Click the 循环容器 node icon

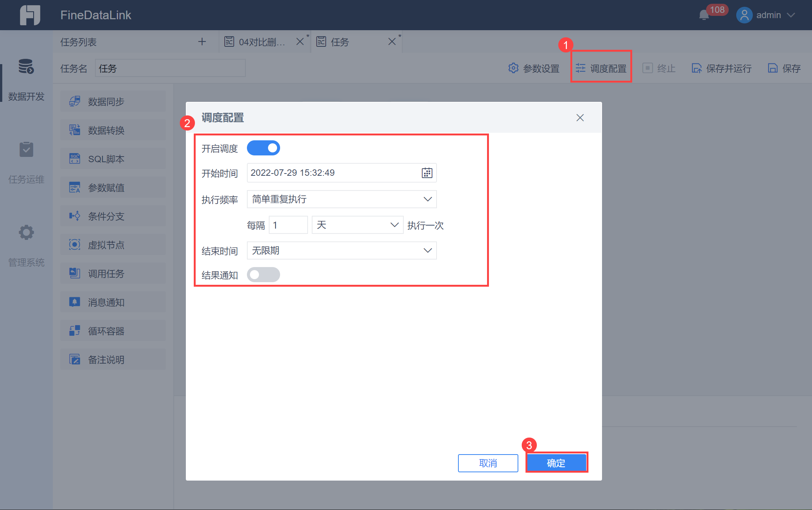point(75,331)
